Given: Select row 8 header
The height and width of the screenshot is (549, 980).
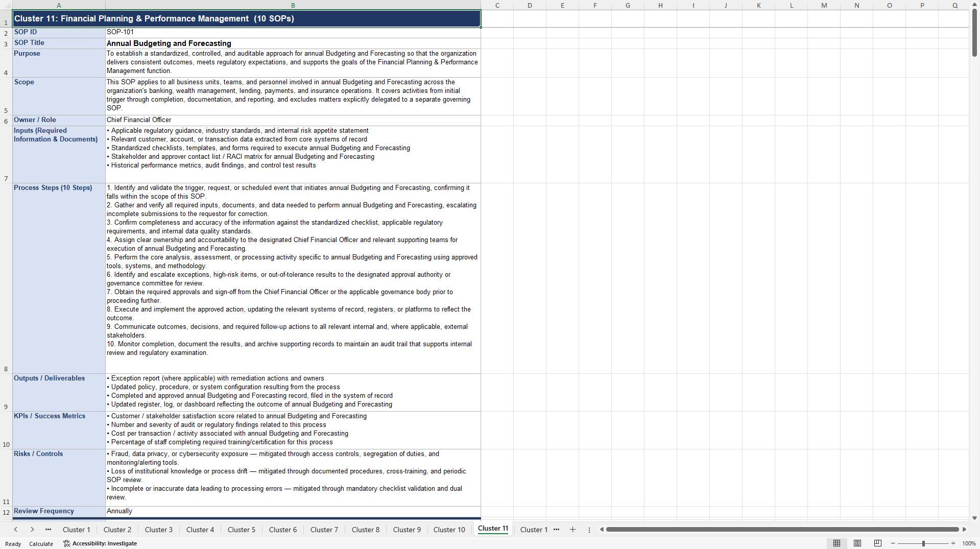Looking at the screenshot, I should point(6,278).
